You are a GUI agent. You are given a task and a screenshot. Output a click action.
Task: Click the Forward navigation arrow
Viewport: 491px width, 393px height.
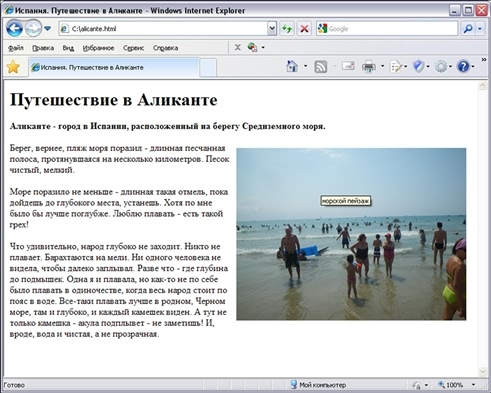(33, 29)
